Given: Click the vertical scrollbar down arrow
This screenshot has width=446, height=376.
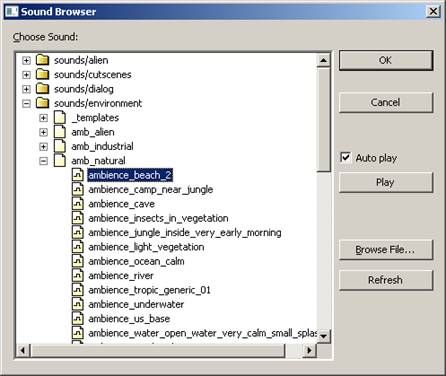Looking at the screenshot, I should pyautogui.click(x=323, y=336).
